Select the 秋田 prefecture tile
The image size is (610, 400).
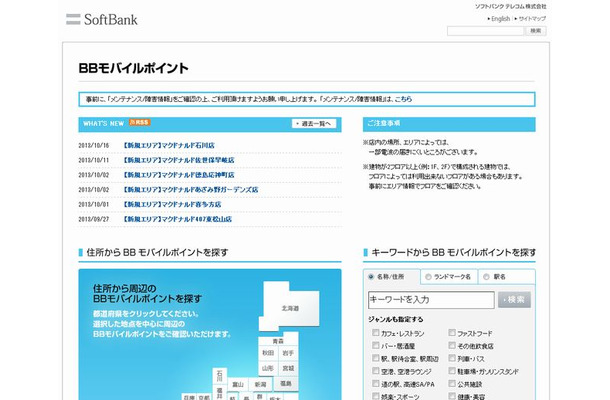(x=268, y=353)
